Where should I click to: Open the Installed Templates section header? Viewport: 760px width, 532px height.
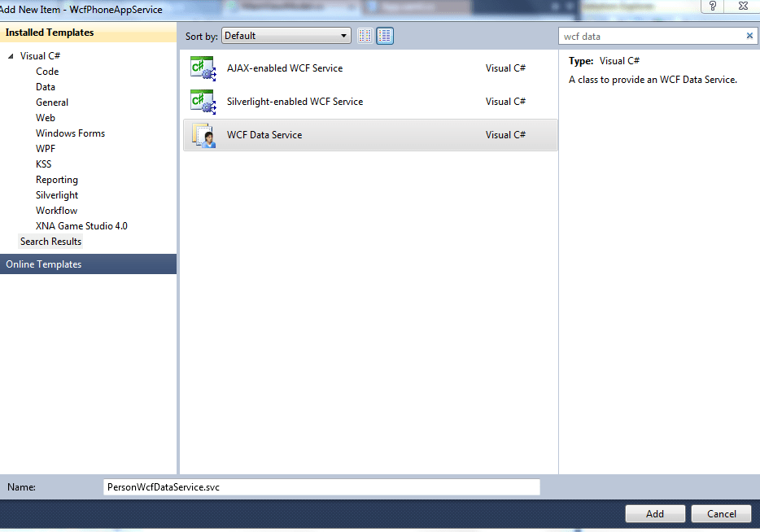(x=88, y=33)
